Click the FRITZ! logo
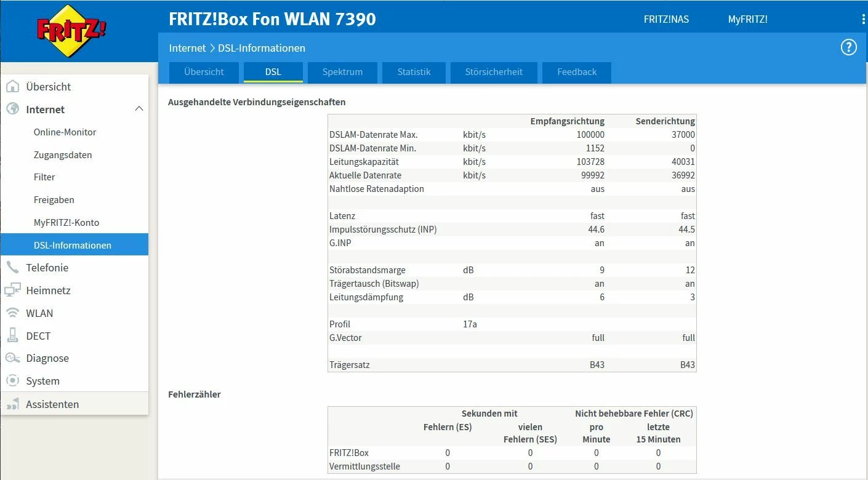 [70, 31]
